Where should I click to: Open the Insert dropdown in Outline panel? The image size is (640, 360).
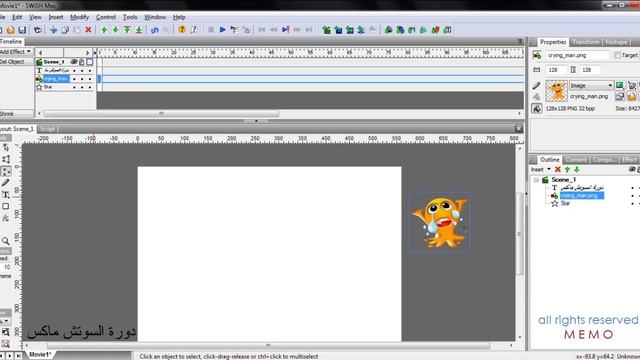point(540,169)
